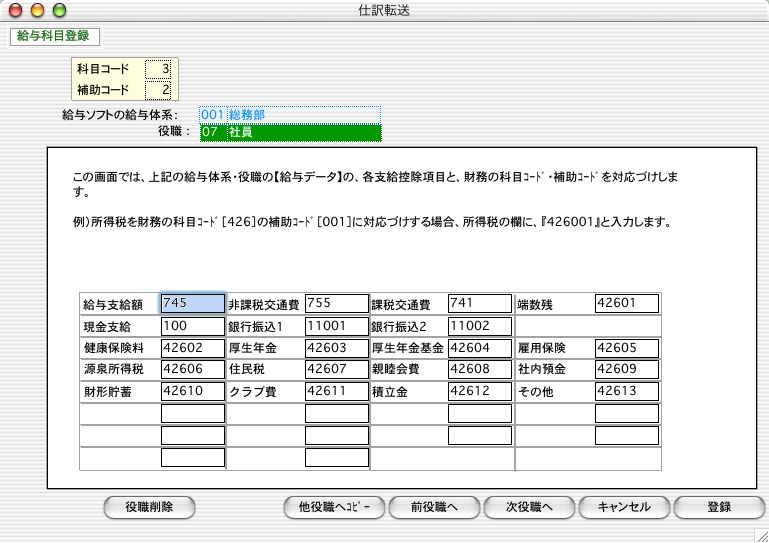
Task: Focus the 給与支給額 field with 745
Action: (192, 303)
